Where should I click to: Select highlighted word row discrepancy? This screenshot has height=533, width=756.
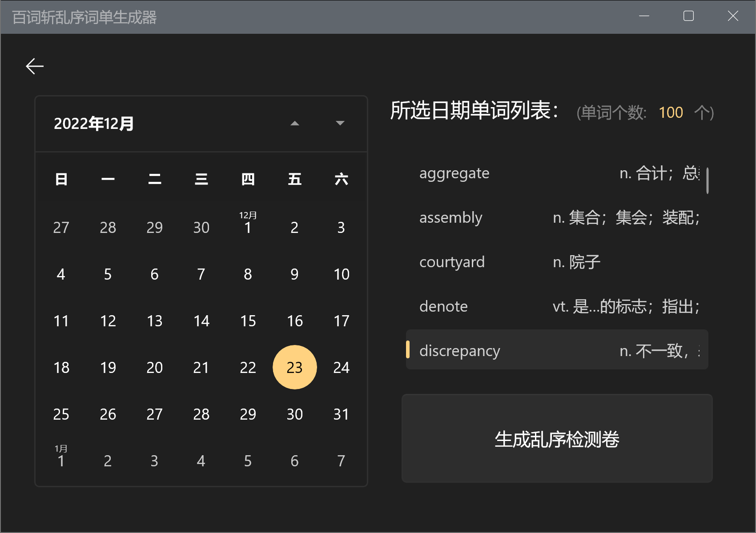tap(557, 350)
